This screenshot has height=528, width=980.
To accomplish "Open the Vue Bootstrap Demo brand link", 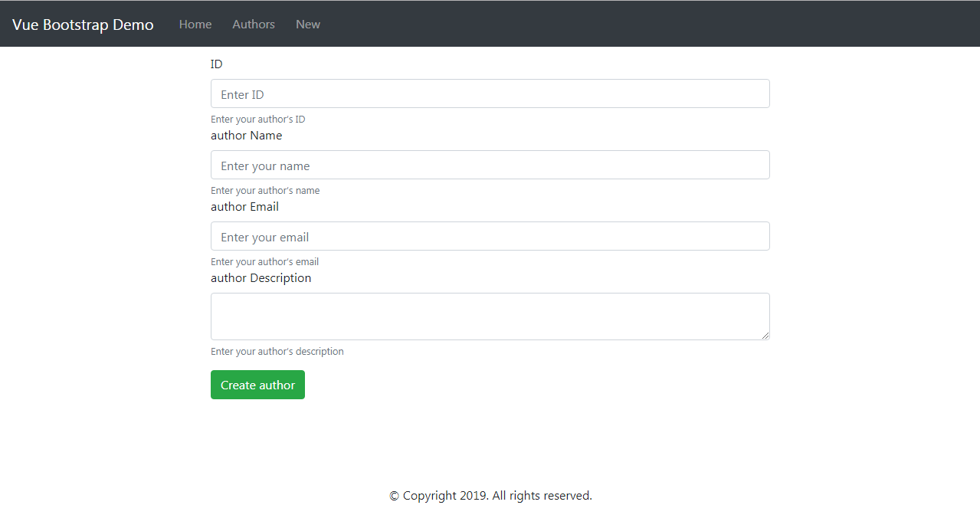I will click(83, 25).
